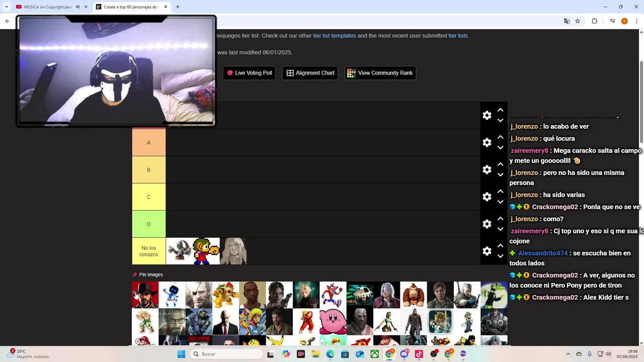644x362 pixels.
Task: Select Donkey Kong image
Action: click(x=414, y=295)
